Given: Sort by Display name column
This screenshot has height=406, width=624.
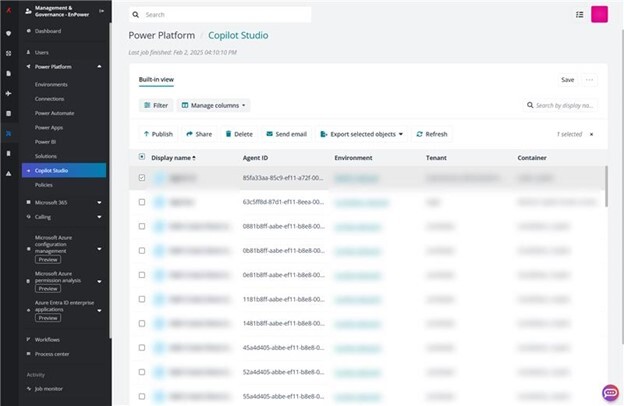Looking at the screenshot, I should (x=174, y=158).
